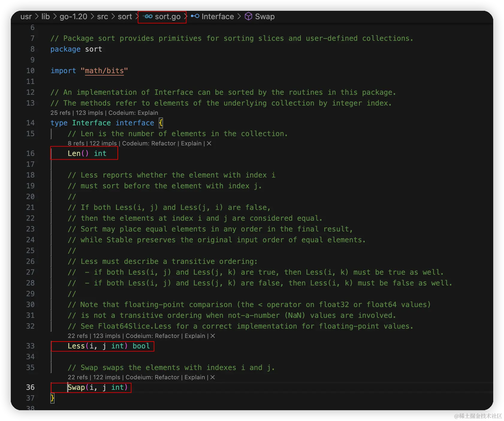Image resolution: width=504 pixels, height=421 pixels.
Task: Click the import keyword on line 10
Action: point(63,71)
